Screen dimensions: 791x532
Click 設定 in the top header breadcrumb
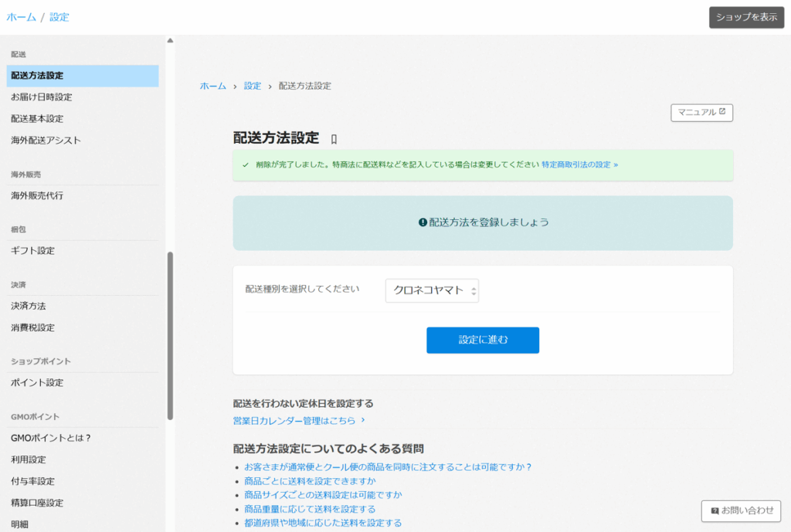pyautogui.click(x=59, y=17)
